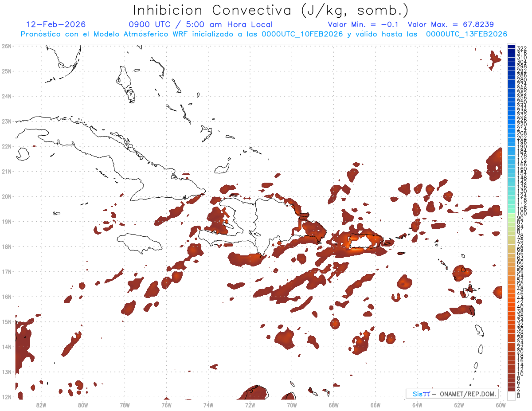Click the Jamaica island outline on the map
The height and width of the screenshot is (411, 532).
[x=140, y=243]
